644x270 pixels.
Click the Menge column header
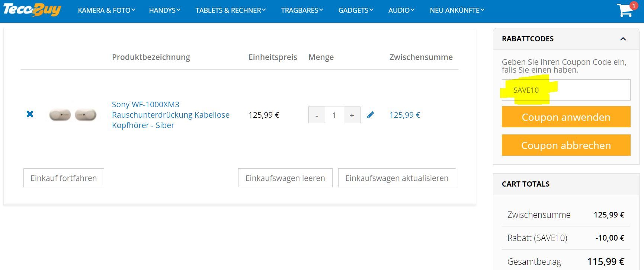(321, 57)
